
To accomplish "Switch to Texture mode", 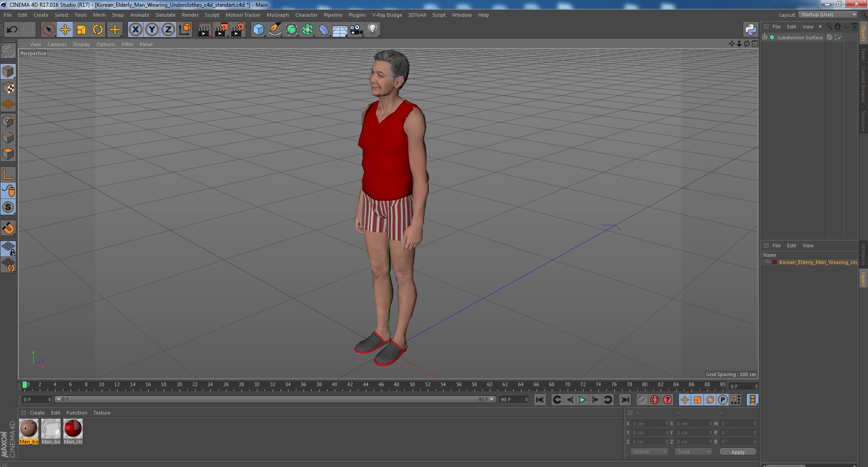I will coord(8,88).
